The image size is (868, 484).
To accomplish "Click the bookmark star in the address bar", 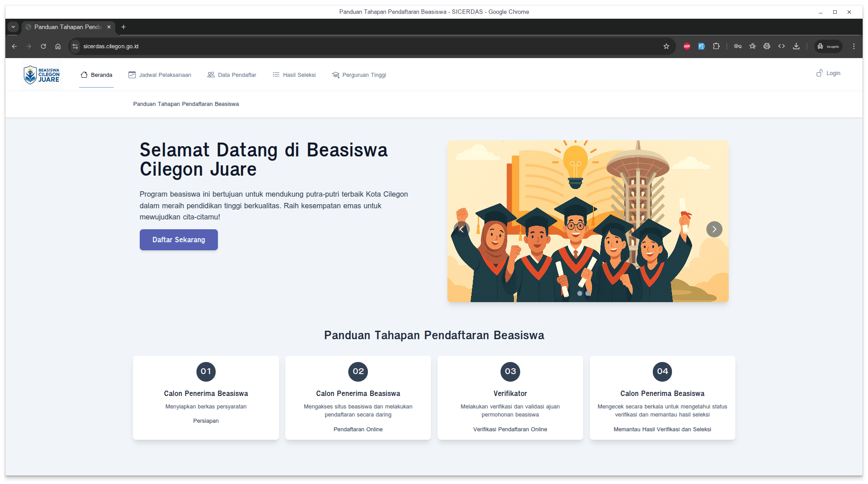I will (666, 46).
